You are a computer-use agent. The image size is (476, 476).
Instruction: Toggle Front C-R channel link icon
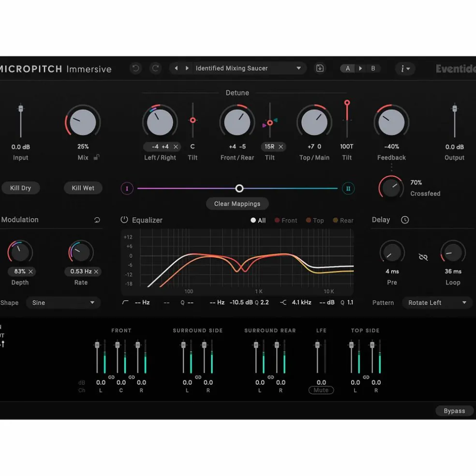tap(132, 377)
